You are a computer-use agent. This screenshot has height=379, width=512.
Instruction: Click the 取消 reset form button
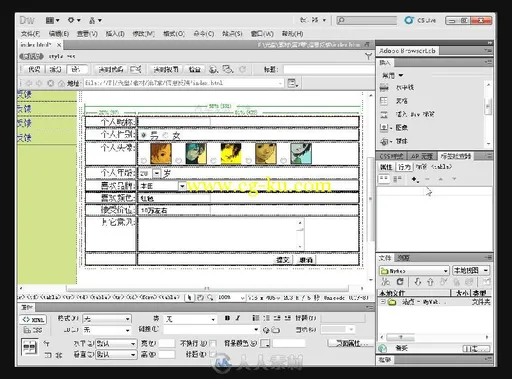(305, 259)
